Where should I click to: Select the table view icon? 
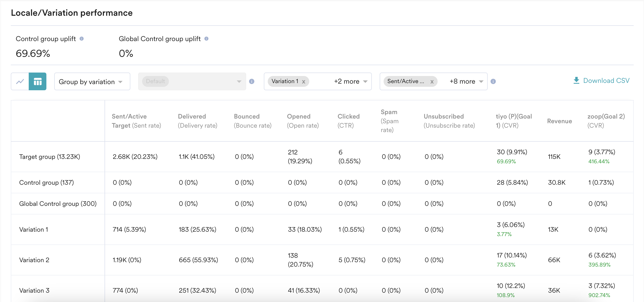click(x=38, y=81)
